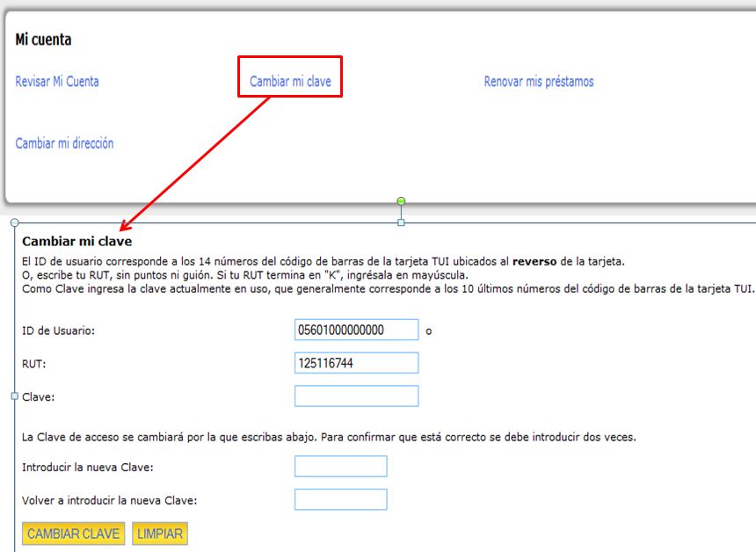
Task: Click the left-middle square resize handle
Action: 14,396
